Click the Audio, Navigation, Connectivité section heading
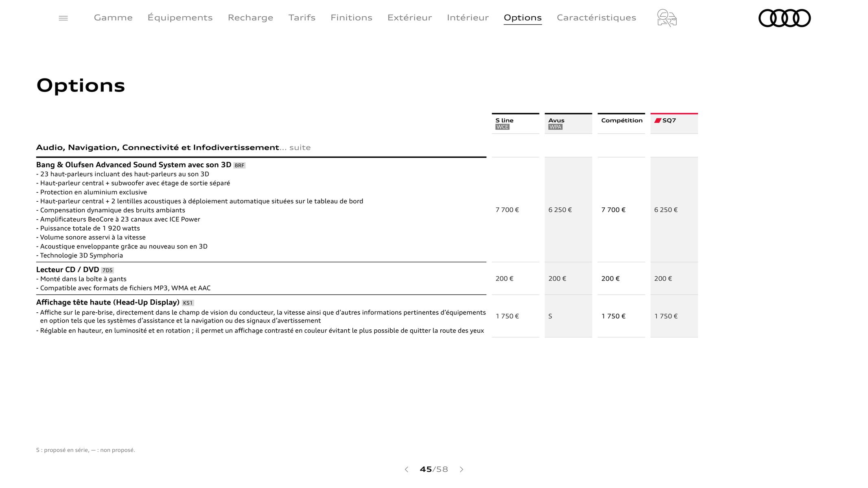868x488 pixels. (173, 147)
